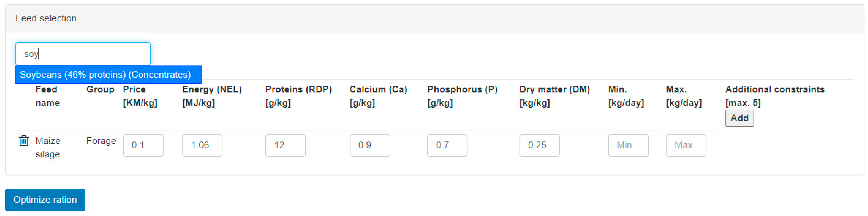The width and height of the screenshot is (868, 216).
Task: Click the Max. kg/day input field
Action: 686,145
